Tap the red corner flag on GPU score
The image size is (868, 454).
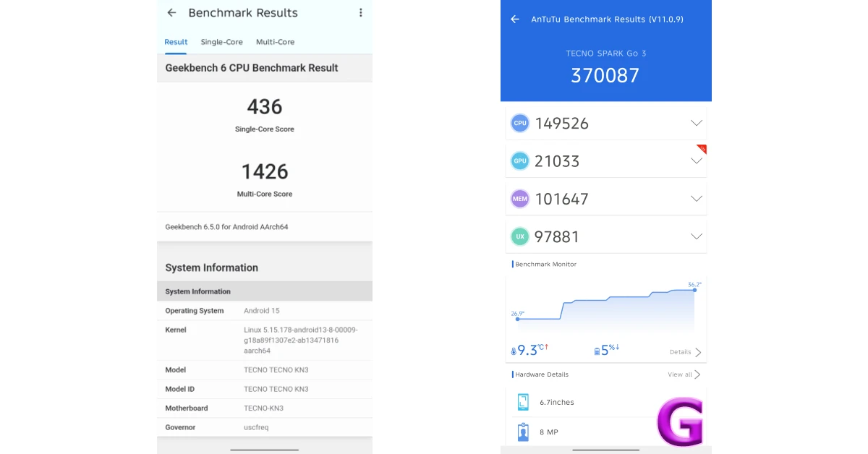tap(700, 150)
